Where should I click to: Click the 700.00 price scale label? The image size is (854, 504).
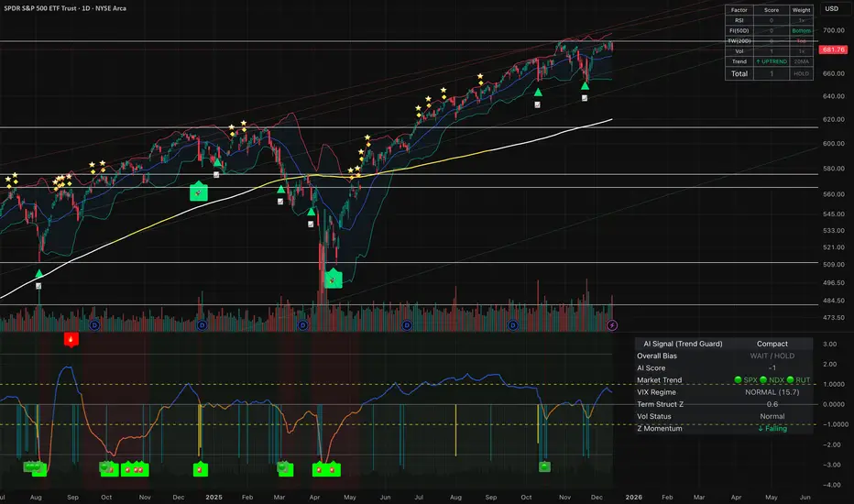pos(834,30)
